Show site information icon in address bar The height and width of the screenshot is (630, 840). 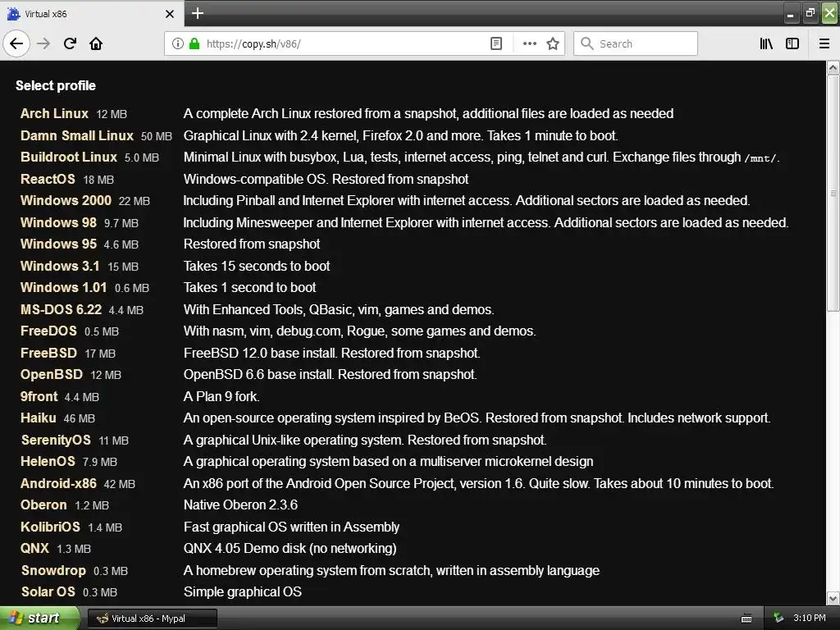[177, 43]
